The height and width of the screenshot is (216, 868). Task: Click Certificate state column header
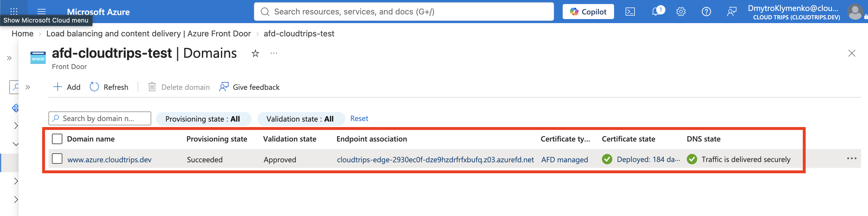[628, 139]
